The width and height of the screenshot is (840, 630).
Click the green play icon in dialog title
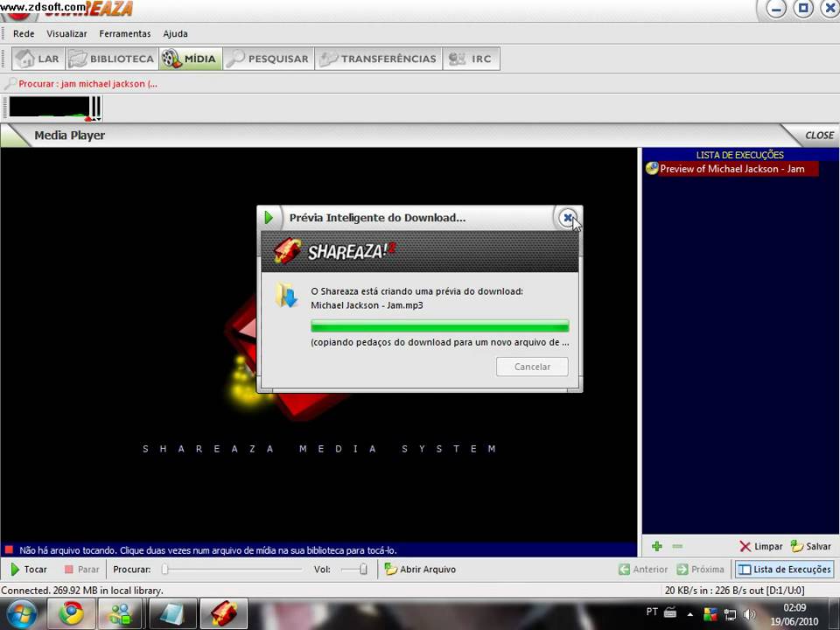[269, 218]
